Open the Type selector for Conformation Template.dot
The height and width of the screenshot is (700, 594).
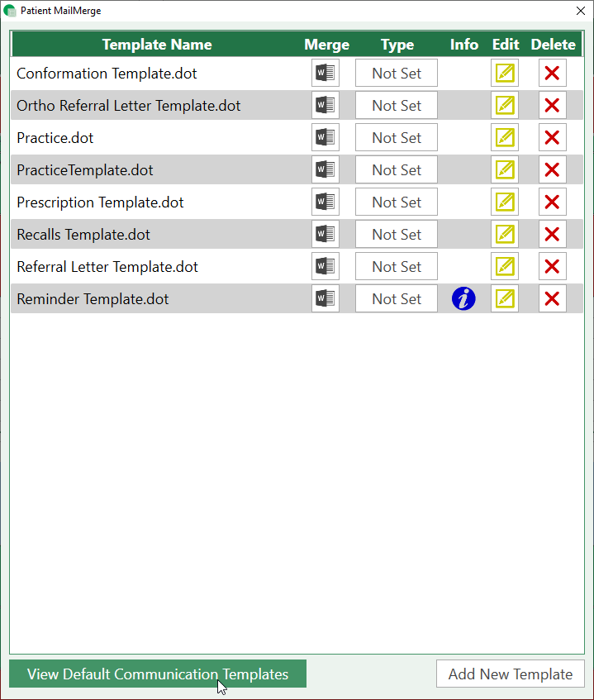point(397,73)
